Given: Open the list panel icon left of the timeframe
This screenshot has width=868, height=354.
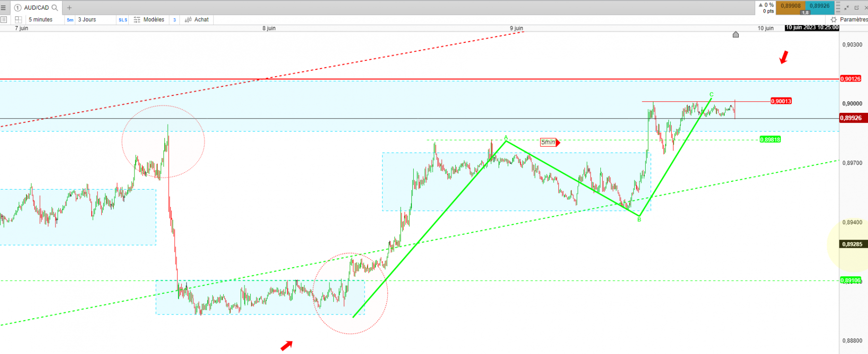Looking at the screenshot, I should pyautogui.click(x=4, y=20).
